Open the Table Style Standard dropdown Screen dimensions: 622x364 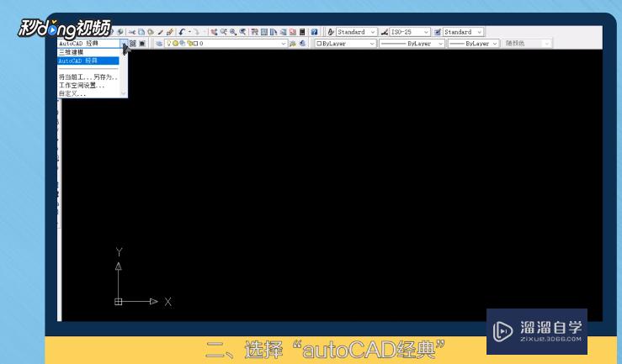480,32
